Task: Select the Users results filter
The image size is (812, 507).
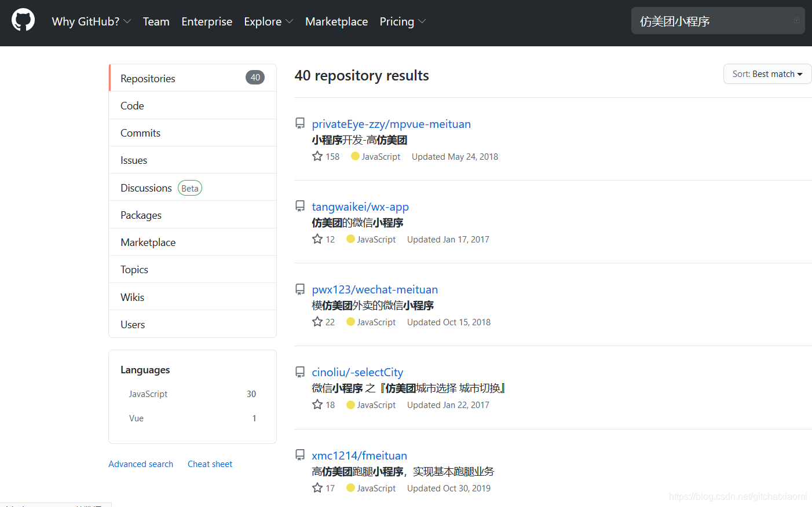Action: point(192,324)
